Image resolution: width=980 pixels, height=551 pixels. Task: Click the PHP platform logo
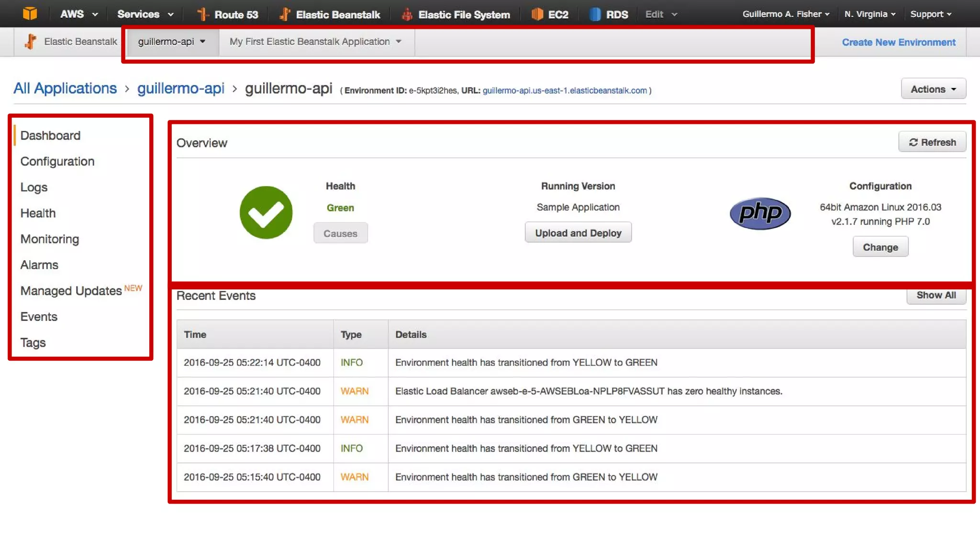[x=760, y=213]
